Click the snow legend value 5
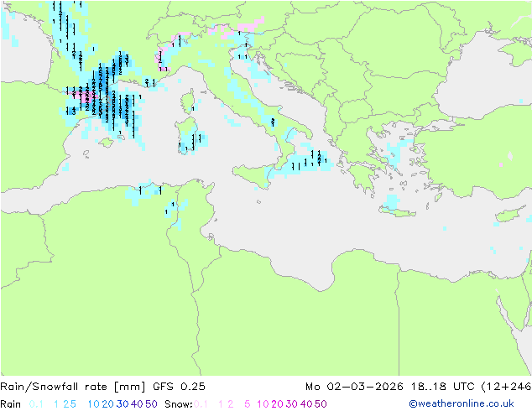 click(x=247, y=404)
